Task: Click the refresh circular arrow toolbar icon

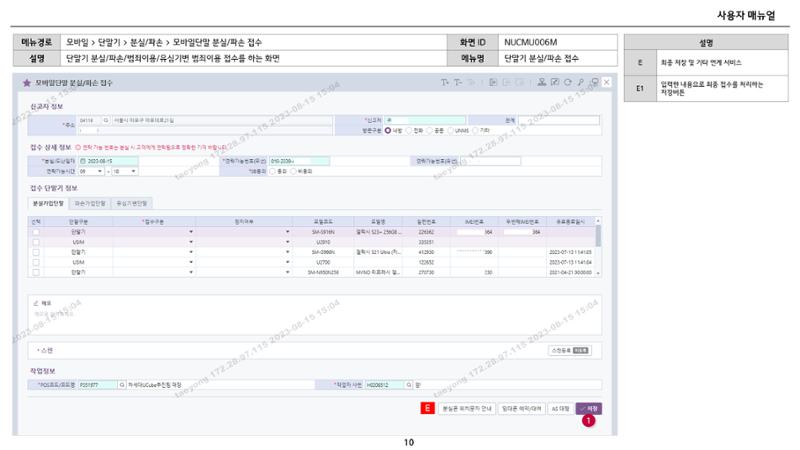Action: (x=568, y=82)
